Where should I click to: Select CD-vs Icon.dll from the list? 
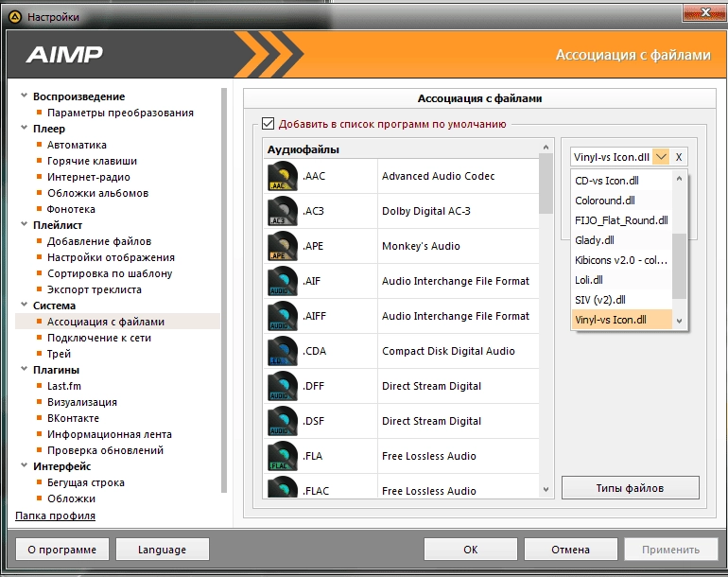tap(622, 181)
